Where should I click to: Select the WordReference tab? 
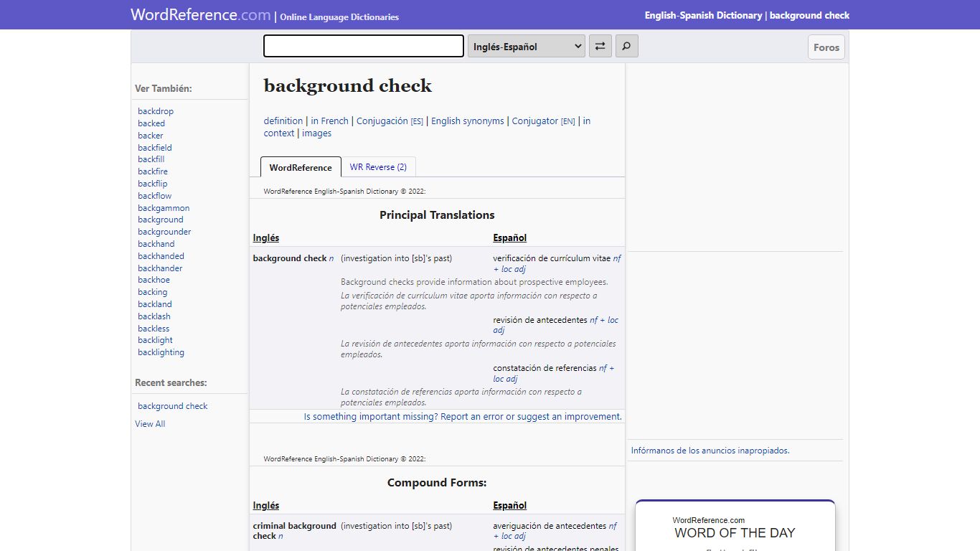(x=301, y=167)
